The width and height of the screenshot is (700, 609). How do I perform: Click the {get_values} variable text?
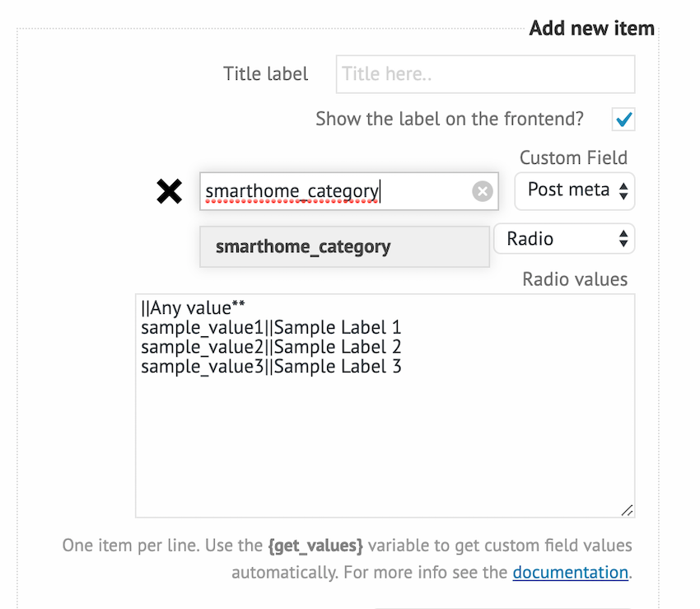(x=317, y=546)
